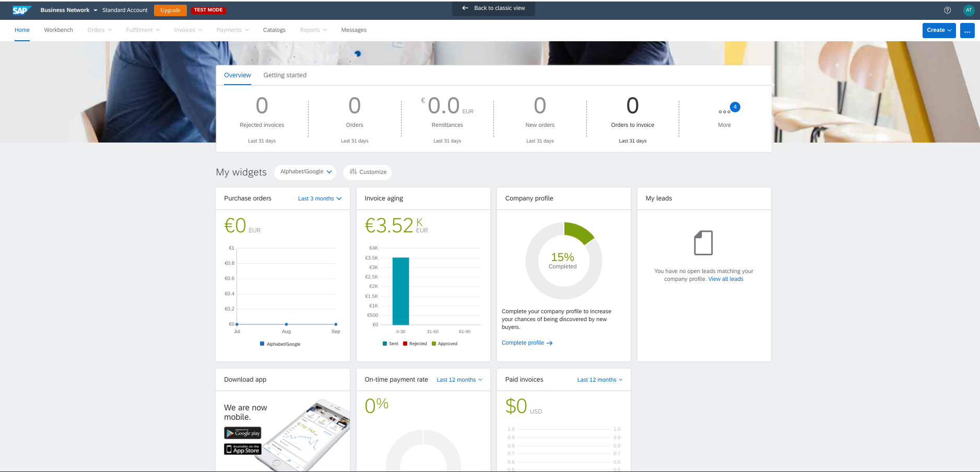Open the Remittances tile

tap(447, 119)
